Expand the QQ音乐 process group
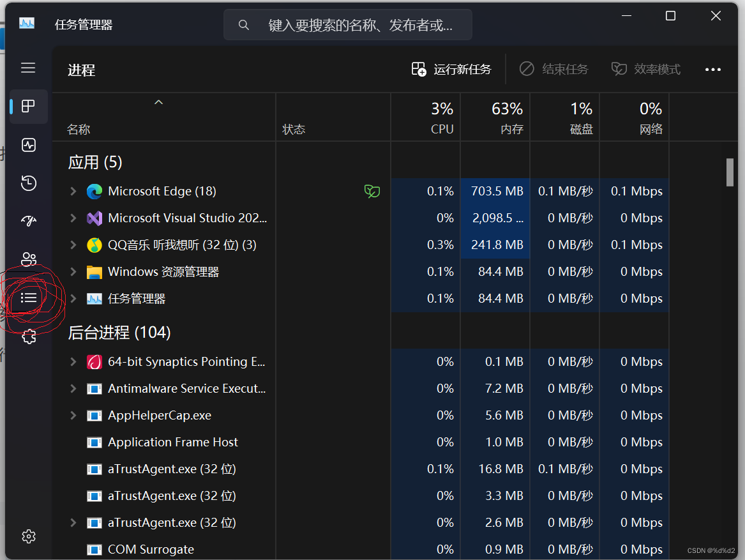 tap(73, 245)
